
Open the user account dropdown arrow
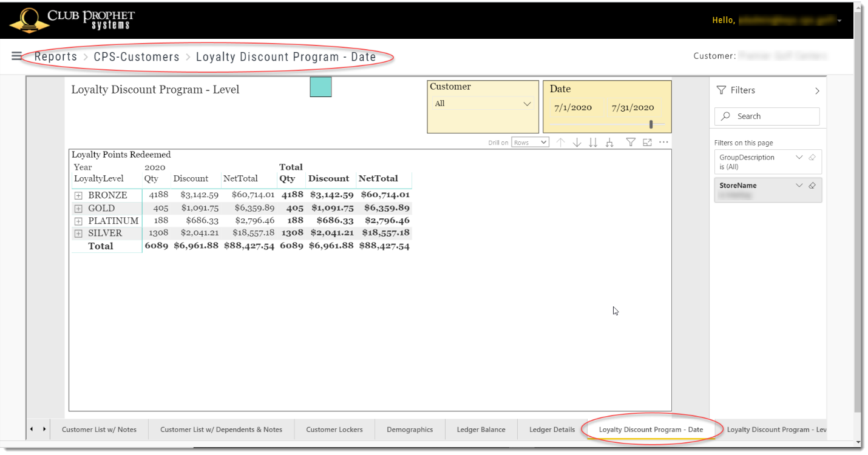(839, 21)
